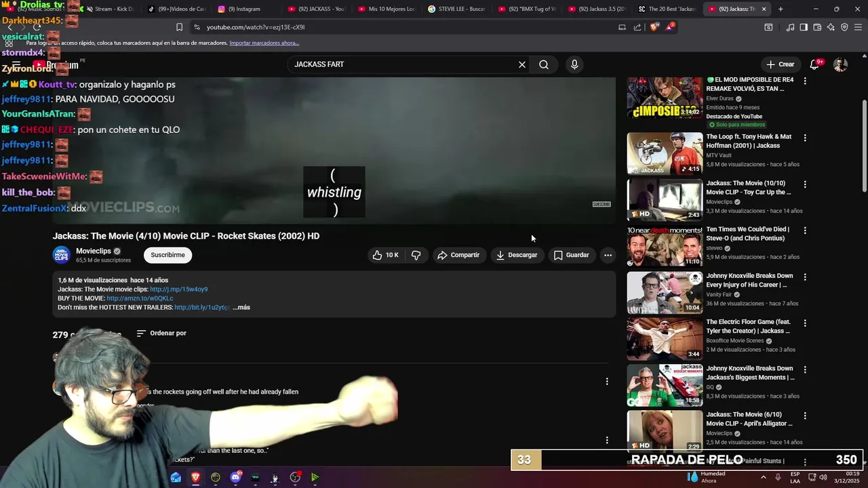This screenshot has height=488, width=868.
Task: Bookmark this page in address bar
Action: [x=179, y=27]
